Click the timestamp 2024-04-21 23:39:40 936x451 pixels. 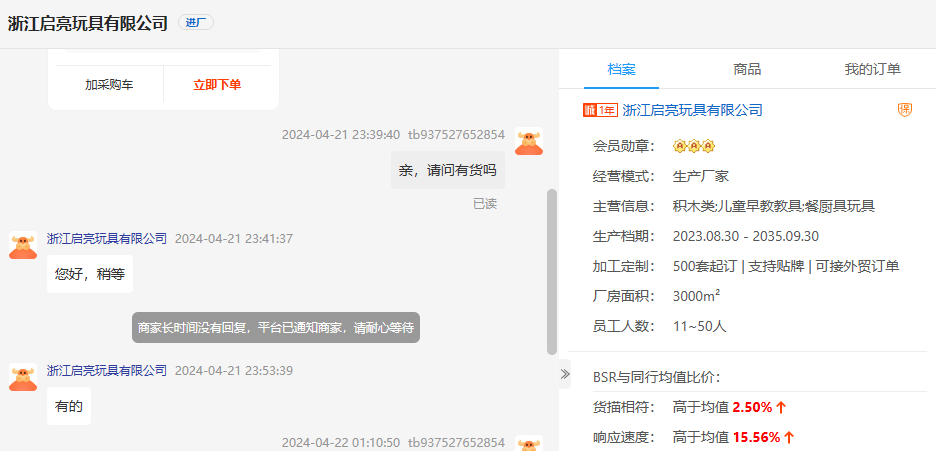(341, 135)
